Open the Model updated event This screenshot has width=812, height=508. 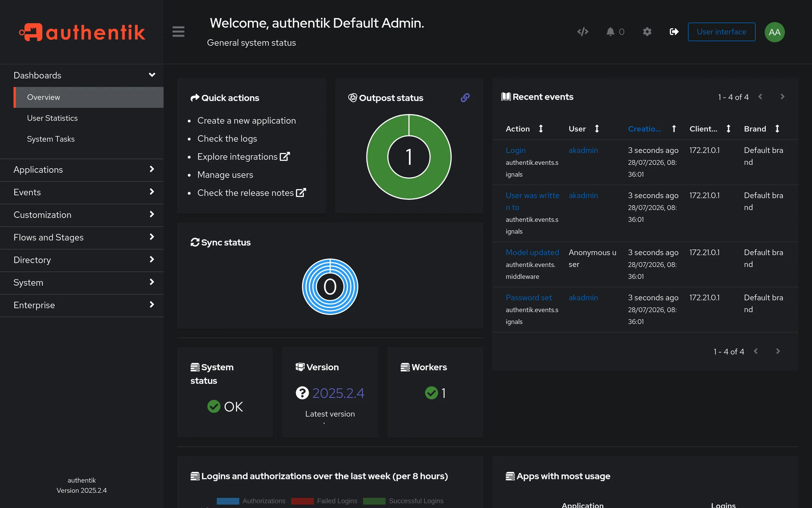532,252
